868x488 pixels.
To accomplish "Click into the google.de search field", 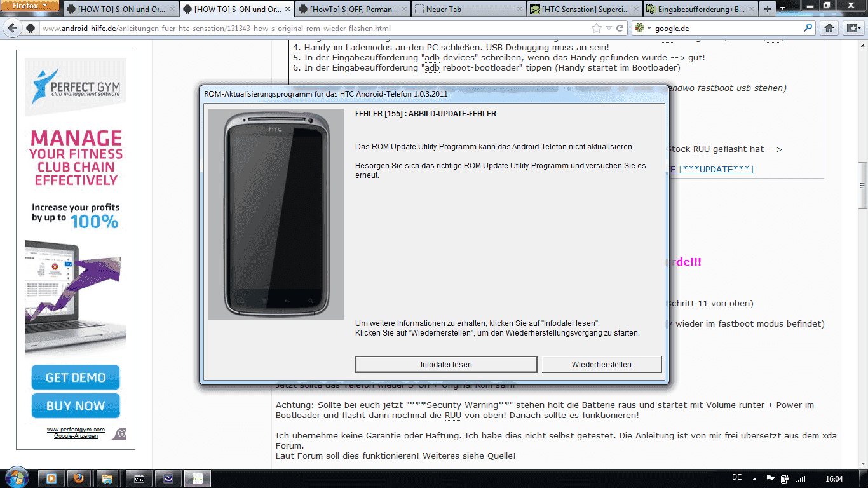I will click(x=728, y=29).
